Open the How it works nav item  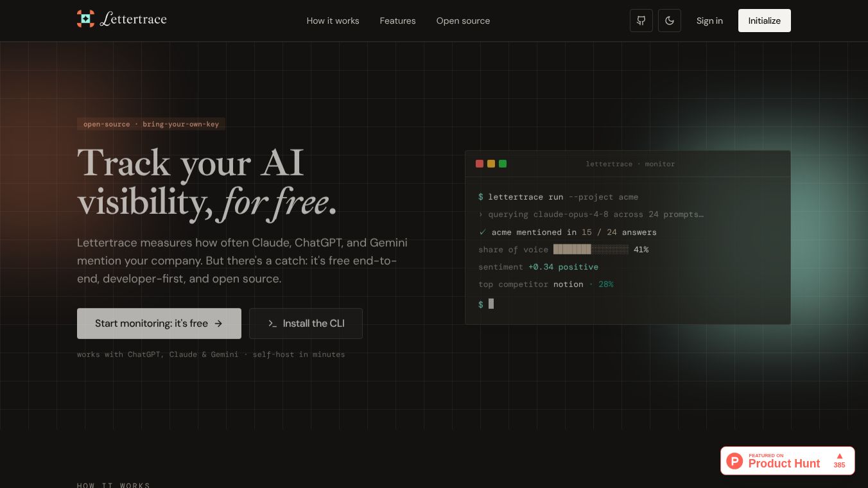point(333,21)
